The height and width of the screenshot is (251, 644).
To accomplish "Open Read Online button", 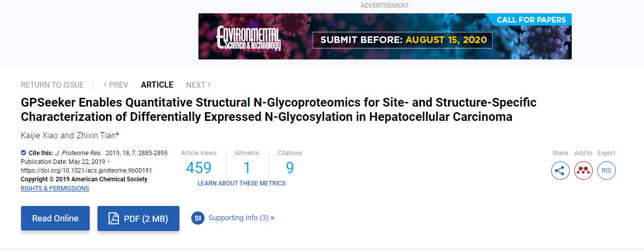I will pyautogui.click(x=55, y=218).
